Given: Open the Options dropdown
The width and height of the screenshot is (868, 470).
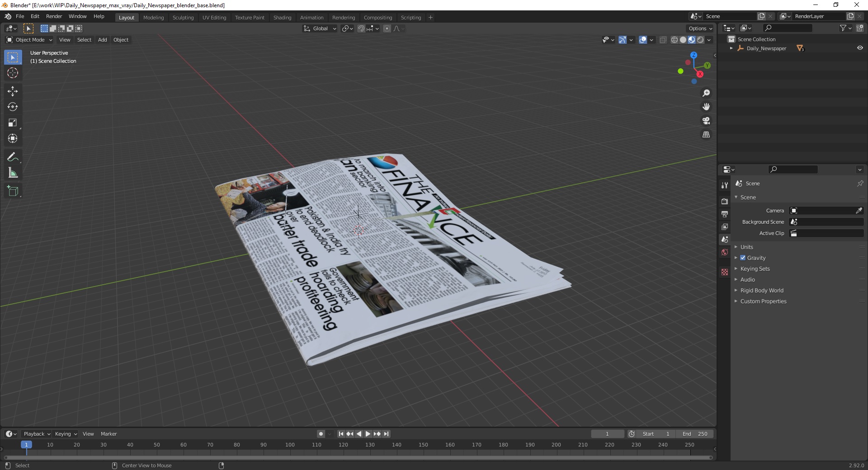Looking at the screenshot, I should tap(700, 28).
